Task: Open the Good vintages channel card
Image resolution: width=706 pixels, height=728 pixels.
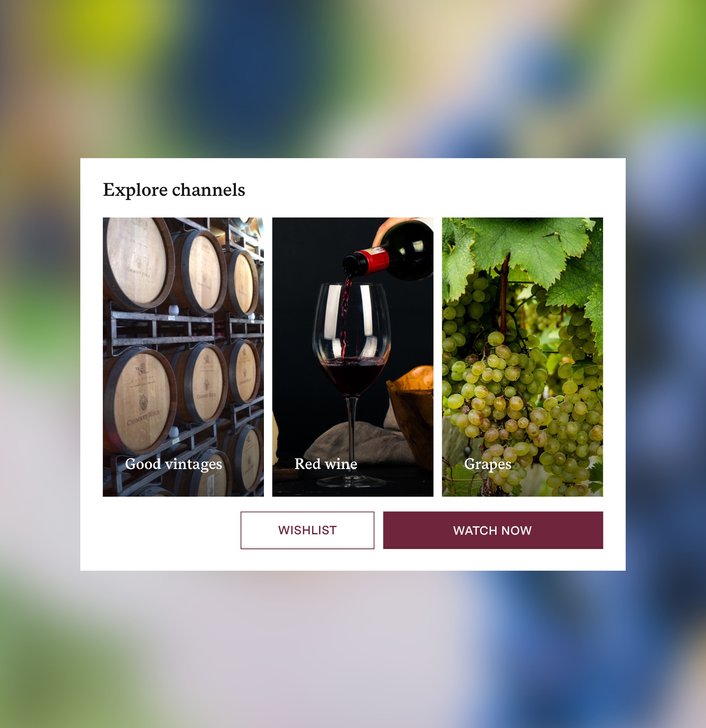Action: 183,357
